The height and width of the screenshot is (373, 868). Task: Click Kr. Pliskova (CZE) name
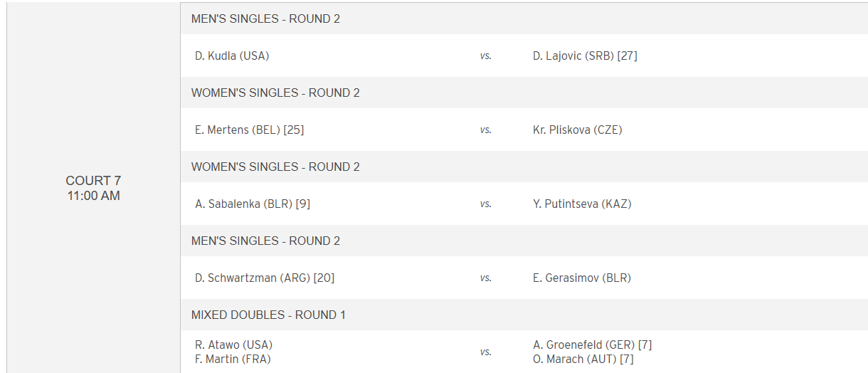(x=578, y=130)
